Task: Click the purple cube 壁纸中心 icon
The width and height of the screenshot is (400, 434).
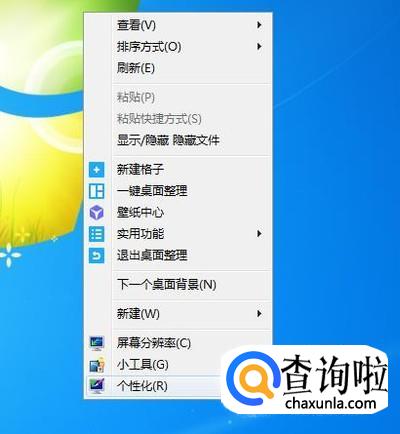Action: click(x=96, y=212)
